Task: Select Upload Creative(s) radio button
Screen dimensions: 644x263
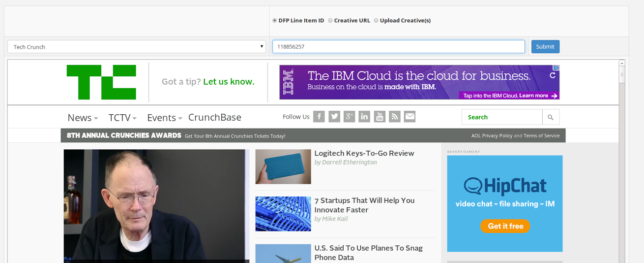Action: point(376,21)
